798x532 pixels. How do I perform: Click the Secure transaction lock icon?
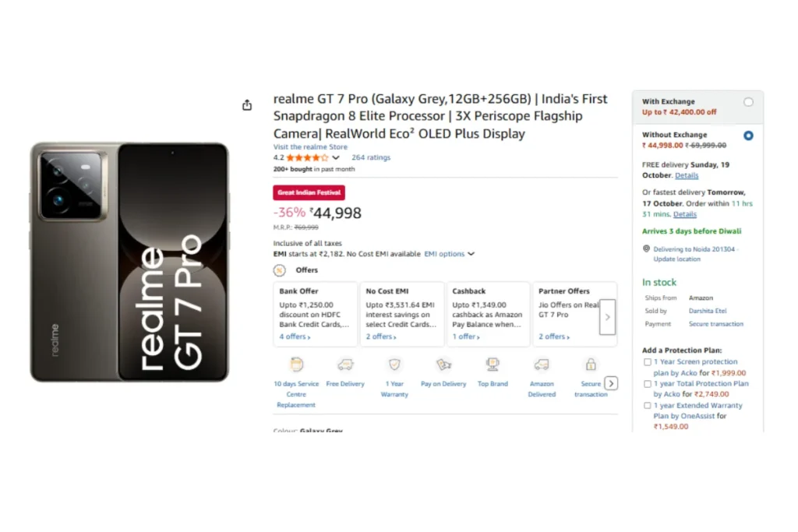(x=591, y=365)
